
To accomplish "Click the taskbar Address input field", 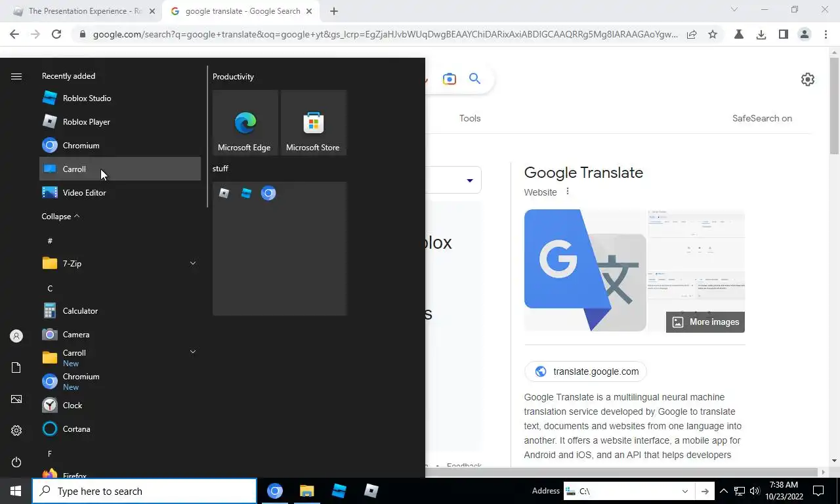I will (x=622, y=492).
